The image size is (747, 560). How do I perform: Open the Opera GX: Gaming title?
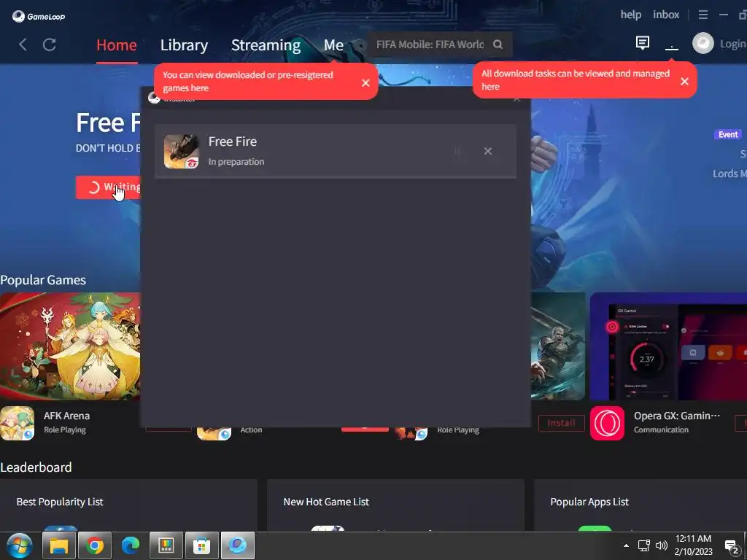pos(676,416)
